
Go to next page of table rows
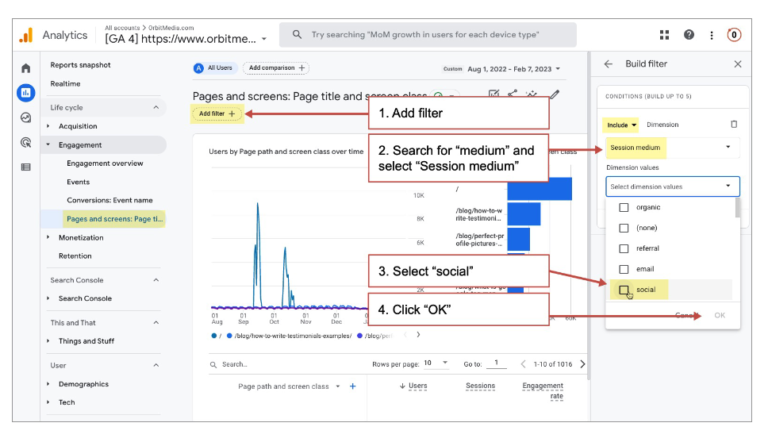click(582, 364)
